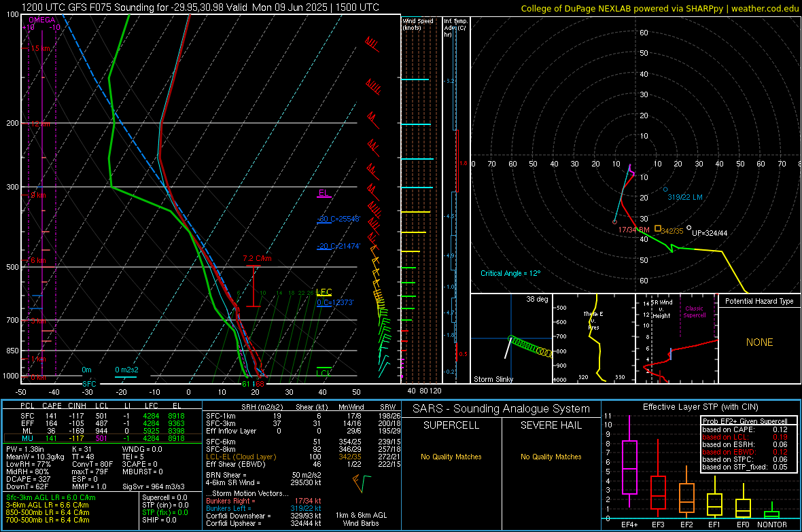Click the '15 km' height label
This screenshot has height=532, width=802.
pyautogui.click(x=40, y=49)
